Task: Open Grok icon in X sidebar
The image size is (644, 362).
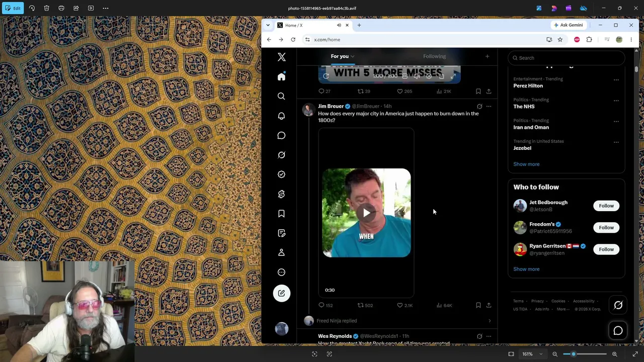Action: 281,155
